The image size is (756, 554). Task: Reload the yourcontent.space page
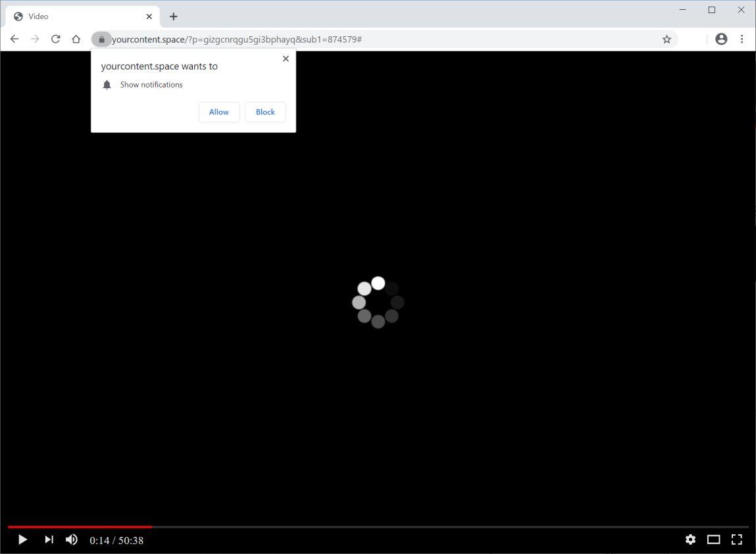55,39
